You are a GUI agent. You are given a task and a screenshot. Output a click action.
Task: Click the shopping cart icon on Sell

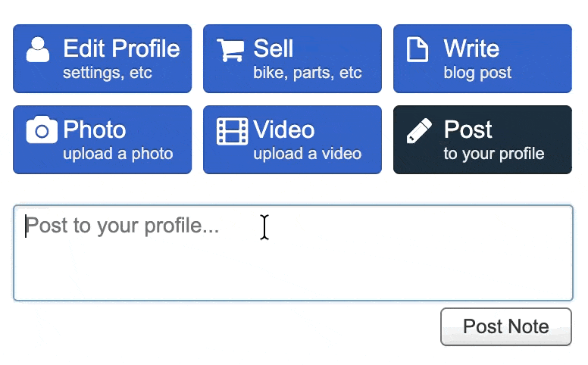click(230, 50)
